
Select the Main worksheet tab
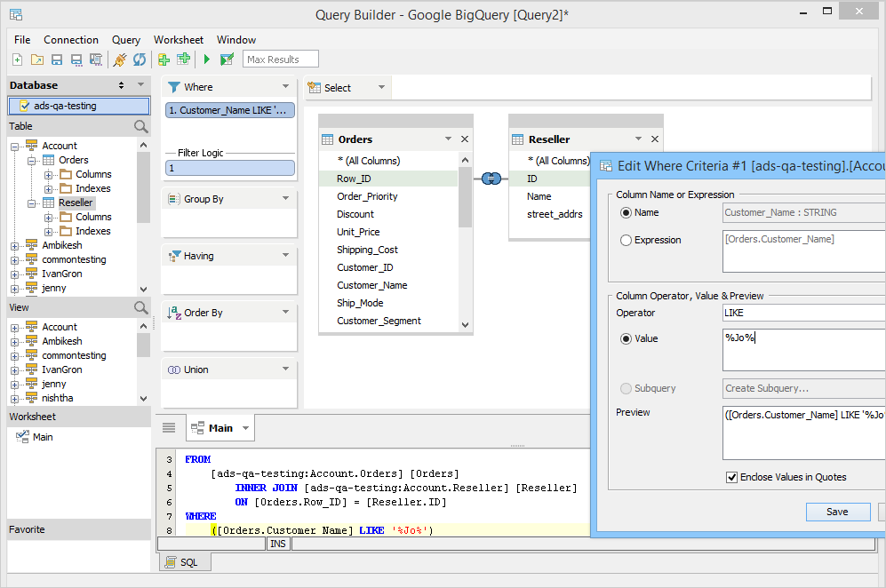coord(220,427)
